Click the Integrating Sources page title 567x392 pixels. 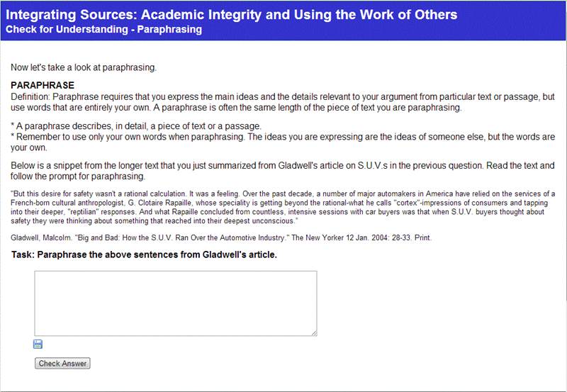tap(232, 14)
